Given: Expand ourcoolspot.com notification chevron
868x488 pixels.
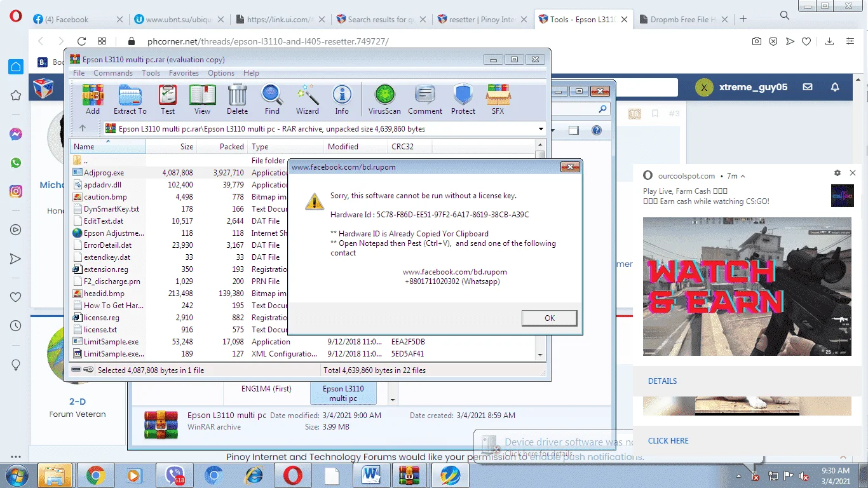Looking at the screenshot, I should (743, 176).
